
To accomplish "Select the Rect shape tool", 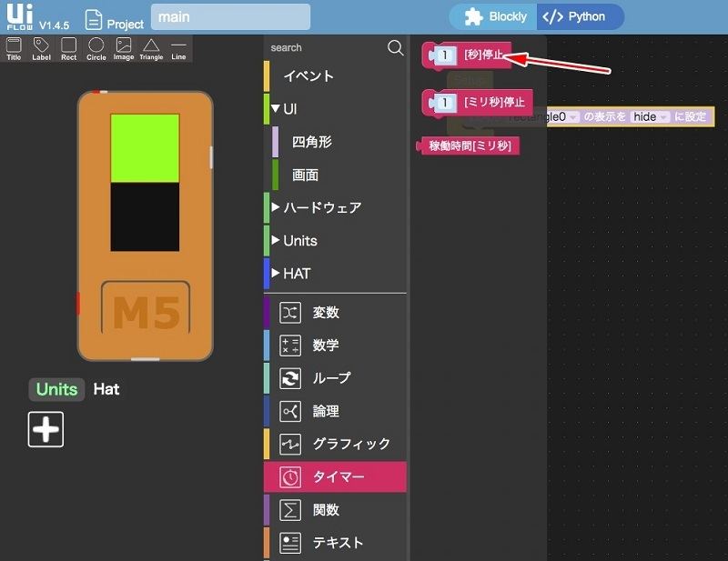I will [x=68, y=48].
